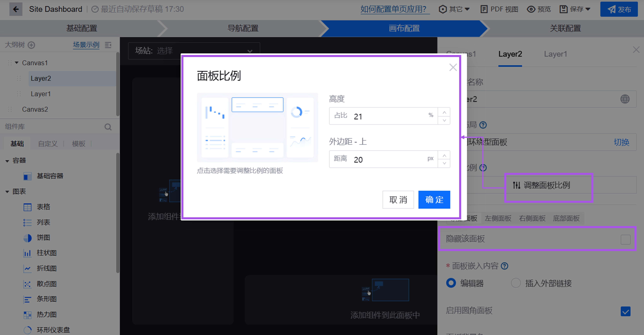The height and width of the screenshot is (335, 644).
Task: Select the pie chart component icon
Action: click(x=27, y=238)
